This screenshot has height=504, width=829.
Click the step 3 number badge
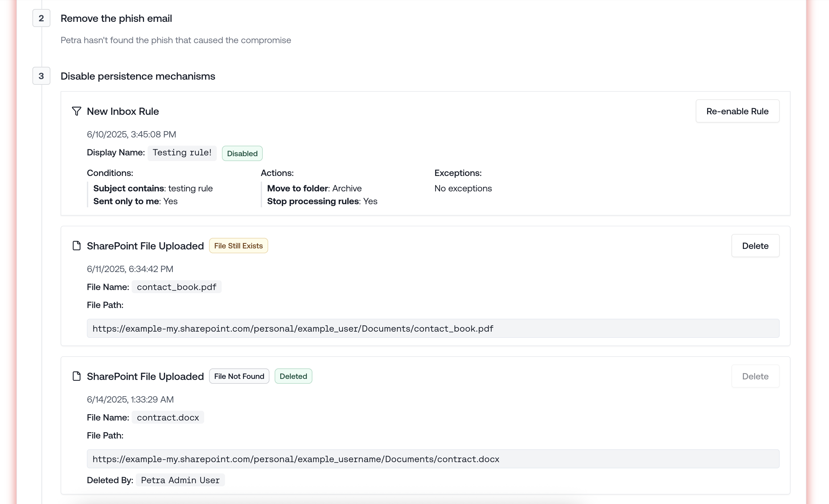pos(41,76)
